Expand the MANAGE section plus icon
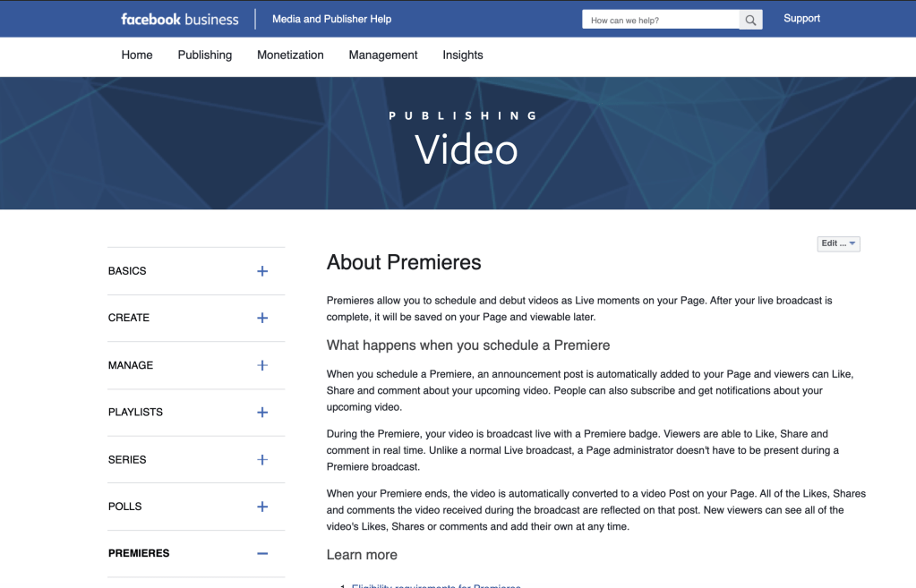The height and width of the screenshot is (588, 916). pos(262,365)
